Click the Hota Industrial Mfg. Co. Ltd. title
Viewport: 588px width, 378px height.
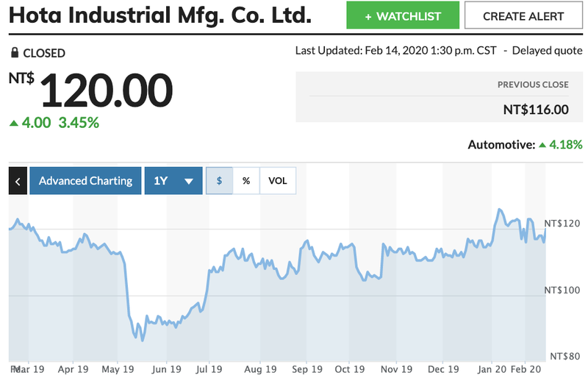click(x=160, y=15)
